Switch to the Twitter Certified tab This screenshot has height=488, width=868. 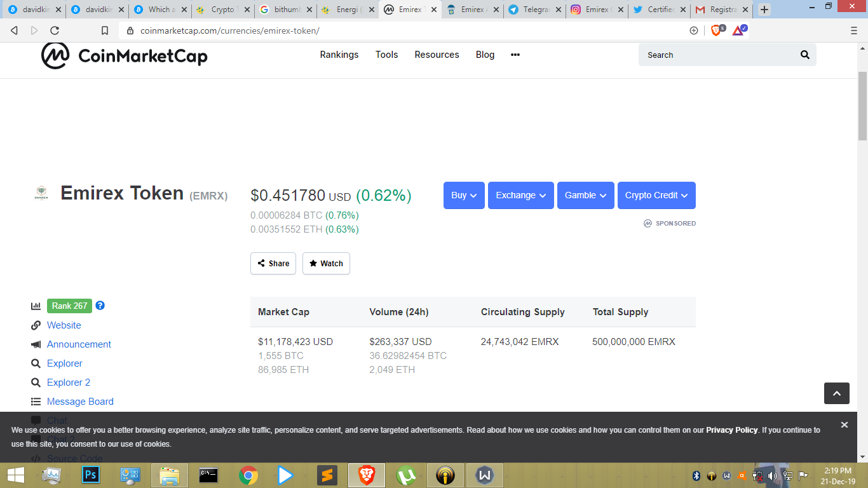[x=658, y=10]
